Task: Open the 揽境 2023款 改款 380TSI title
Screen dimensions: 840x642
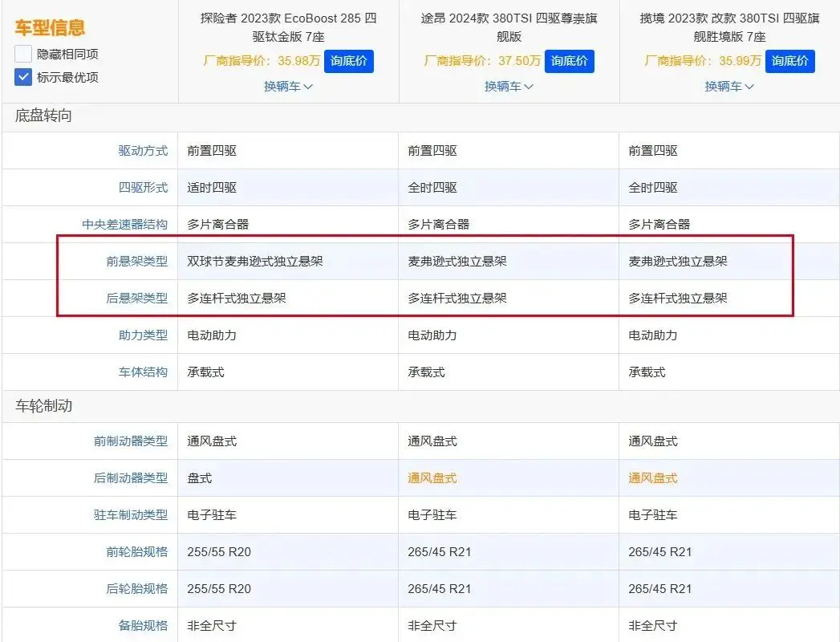Action: pyautogui.click(x=729, y=27)
